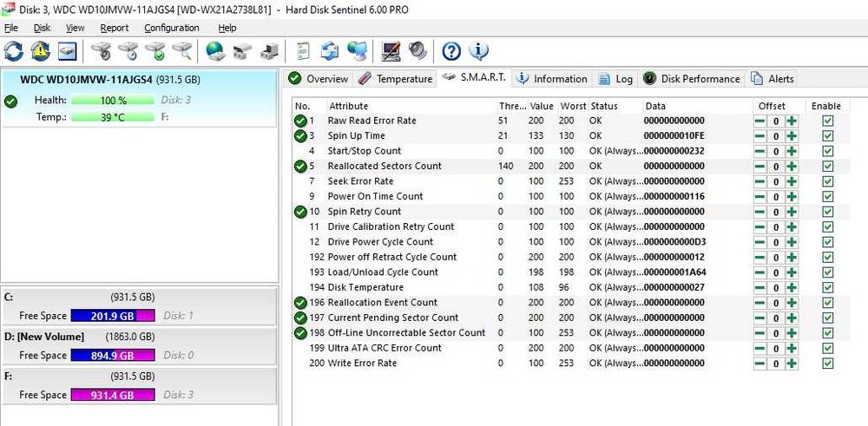Switch to the Information tab
868x426 pixels.
[x=552, y=79]
